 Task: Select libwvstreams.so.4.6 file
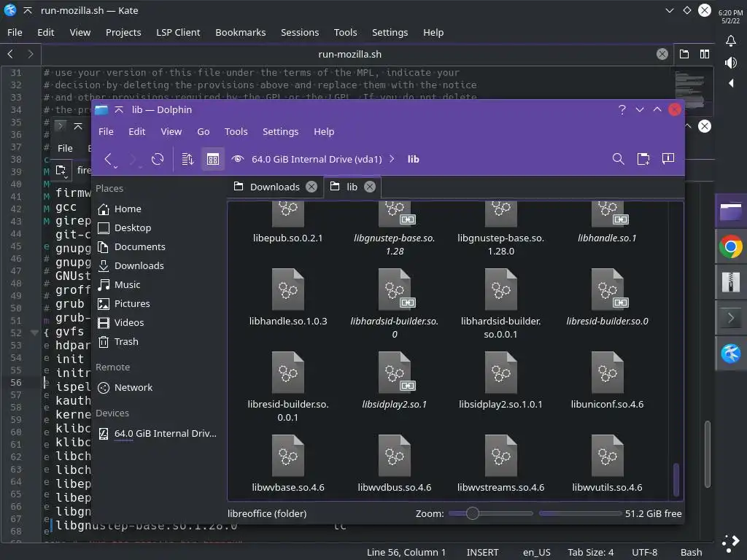(x=500, y=463)
